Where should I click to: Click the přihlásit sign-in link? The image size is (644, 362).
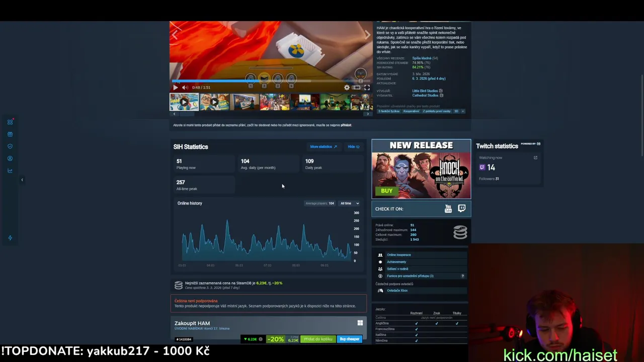pos(346,125)
